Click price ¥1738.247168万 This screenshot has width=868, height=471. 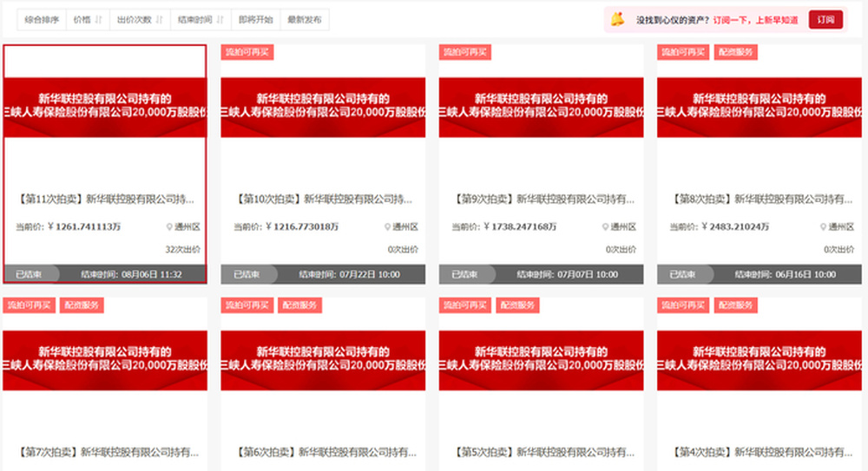coord(520,227)
